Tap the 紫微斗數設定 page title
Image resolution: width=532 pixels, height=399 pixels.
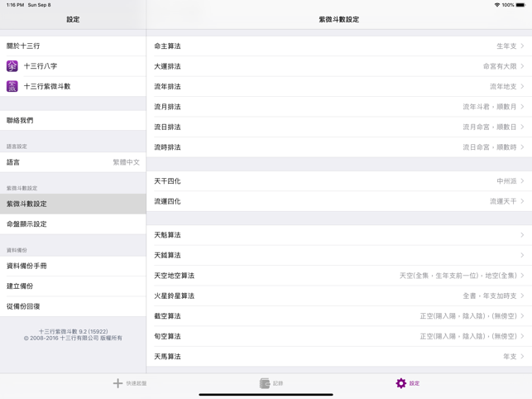tap(339, 19)
